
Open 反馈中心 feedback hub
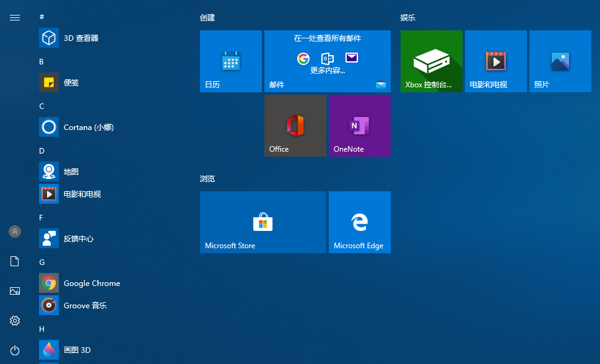pyautogui.click(x=49, y=239)
